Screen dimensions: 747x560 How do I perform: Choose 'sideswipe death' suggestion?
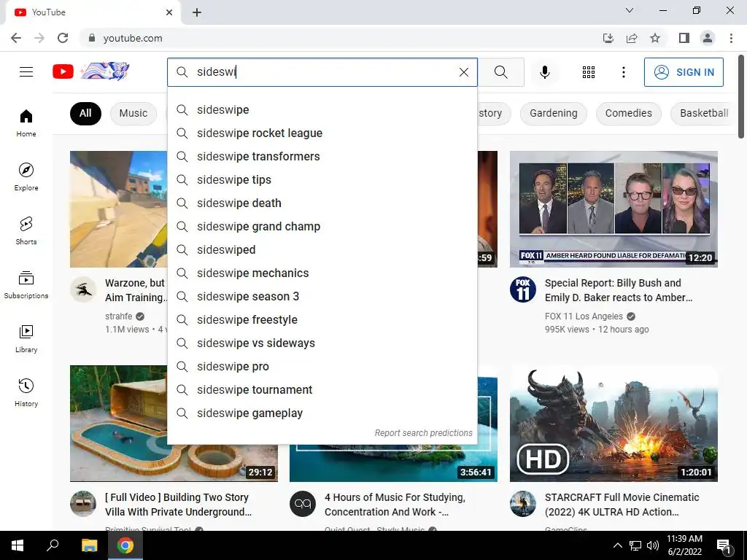point(322,203)
